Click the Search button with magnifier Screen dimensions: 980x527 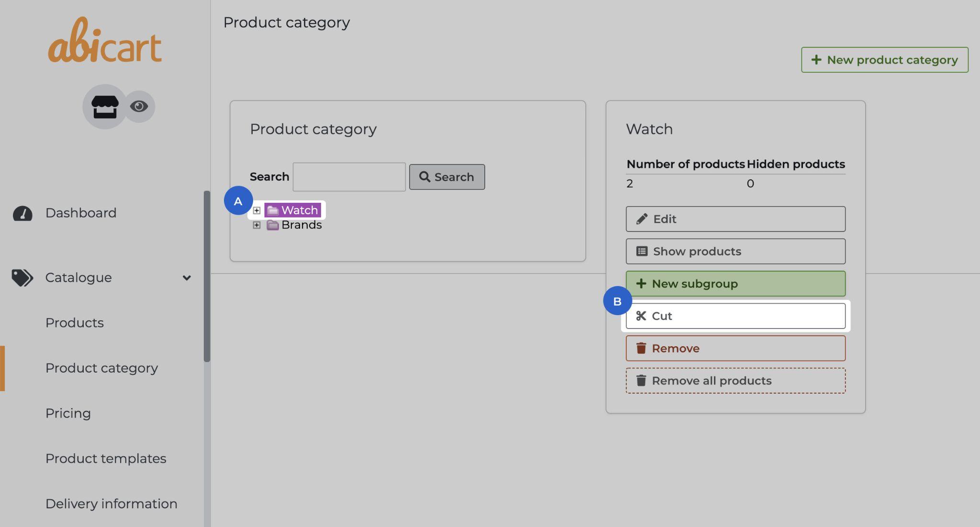click(x=446, y=177)
